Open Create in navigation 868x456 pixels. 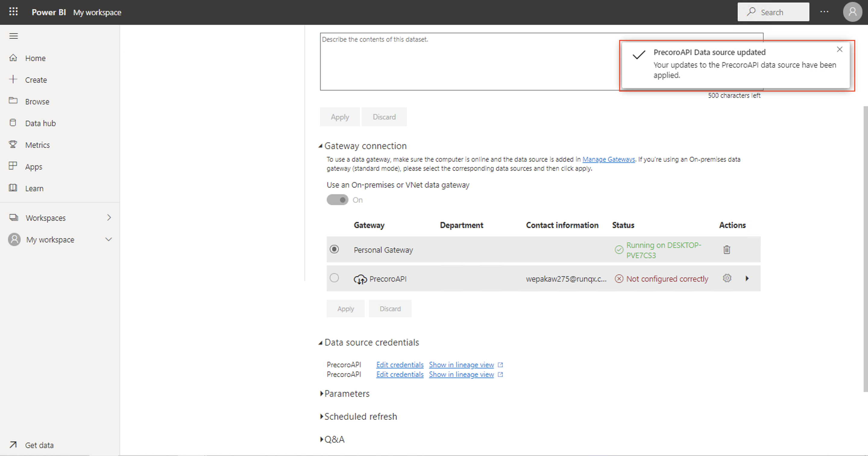pos(36,80)
